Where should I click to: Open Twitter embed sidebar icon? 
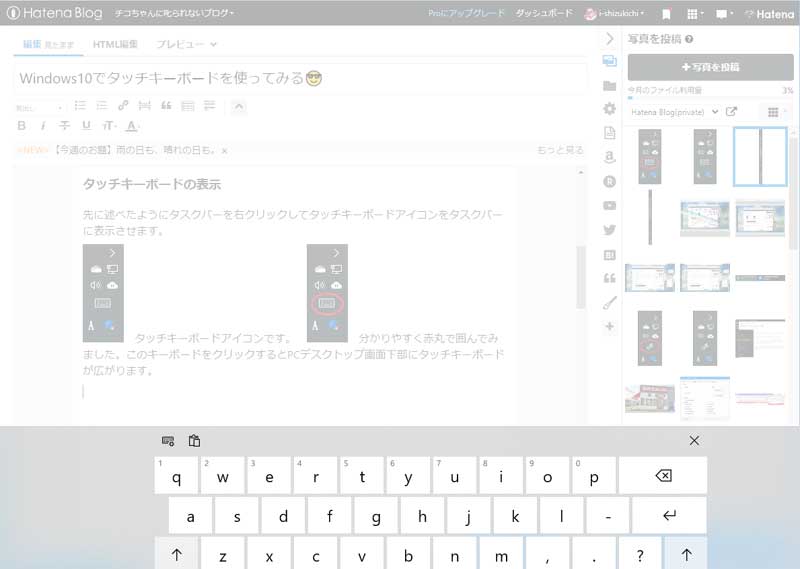609,230
